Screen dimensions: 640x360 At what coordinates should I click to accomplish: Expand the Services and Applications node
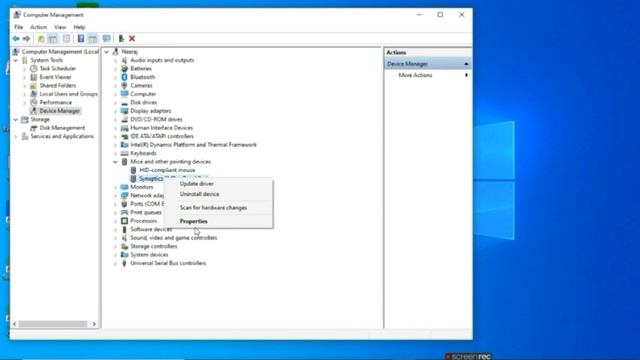pos(16,137)
